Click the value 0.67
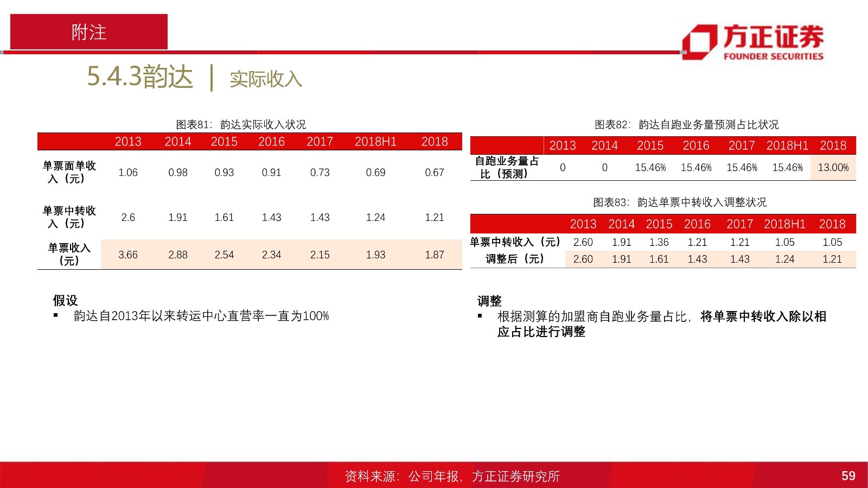Viewport: 868px width, 488px height. [x=435, y=173]
